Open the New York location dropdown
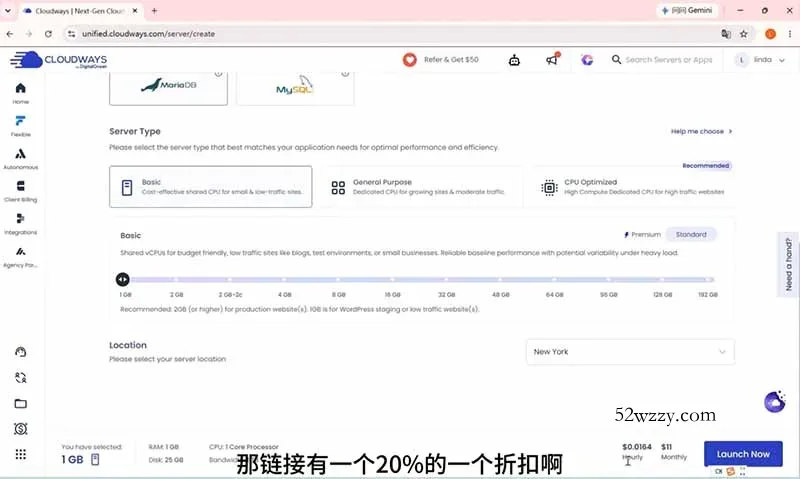800x479 pixels. [630, 352]
